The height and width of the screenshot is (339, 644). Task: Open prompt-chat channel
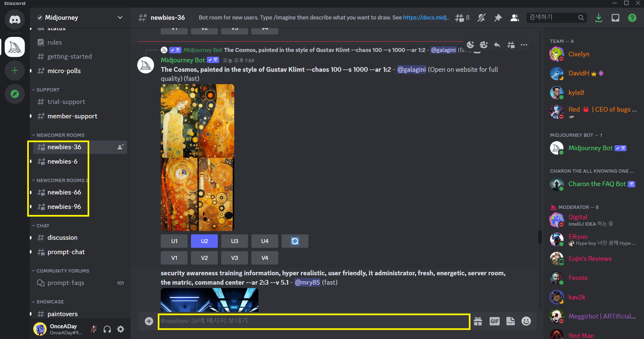tap(80, 252)
